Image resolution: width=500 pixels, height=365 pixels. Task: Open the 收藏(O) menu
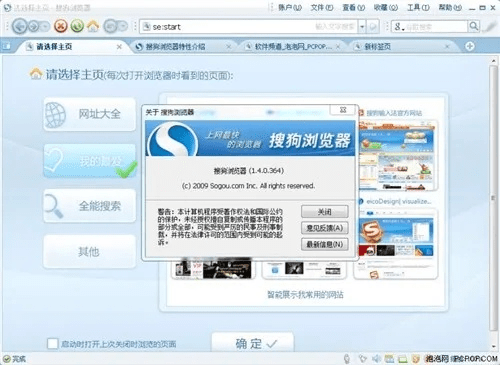(x=386, y=7)
